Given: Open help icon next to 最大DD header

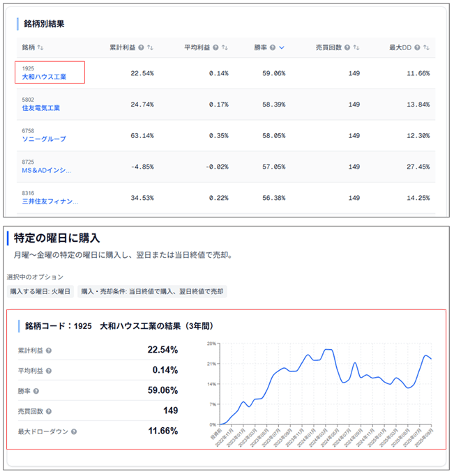Looking at the screenshot, I should 417,47.
